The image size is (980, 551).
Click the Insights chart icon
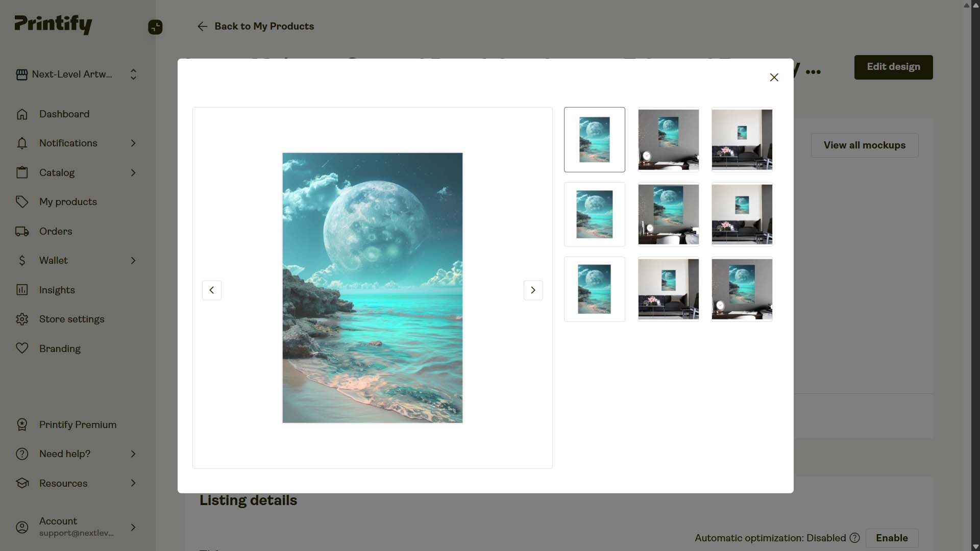tap(22, 290)
